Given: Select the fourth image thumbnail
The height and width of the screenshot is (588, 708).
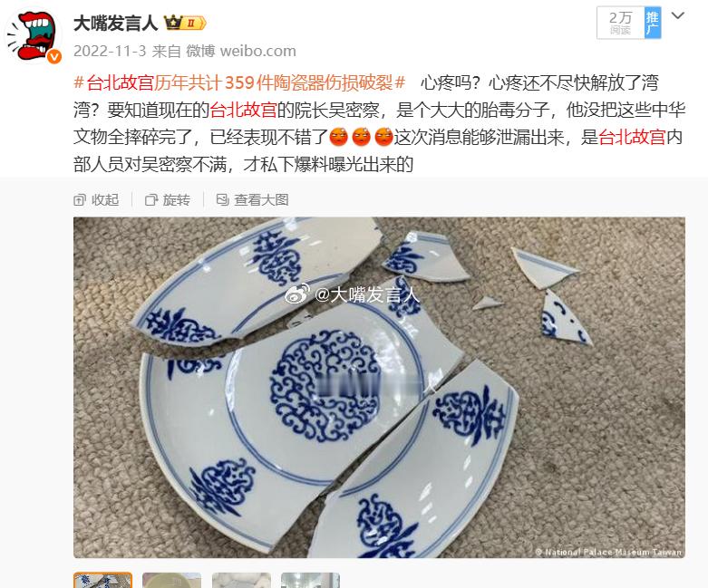Looking at the screenshot, I should pyautogui.click(x=310, y=580).
